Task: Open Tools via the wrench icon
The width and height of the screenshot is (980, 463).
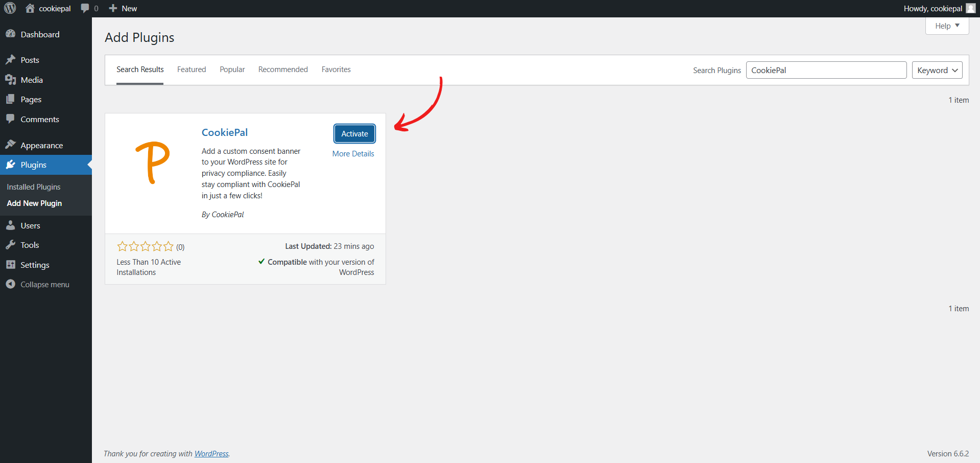Action: pos(11,245)
